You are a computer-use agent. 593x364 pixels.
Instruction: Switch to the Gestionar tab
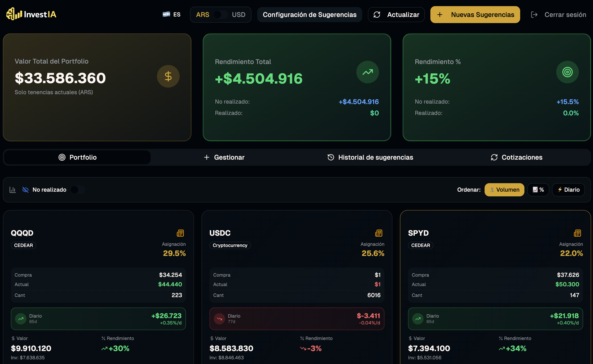pos(224,157)
